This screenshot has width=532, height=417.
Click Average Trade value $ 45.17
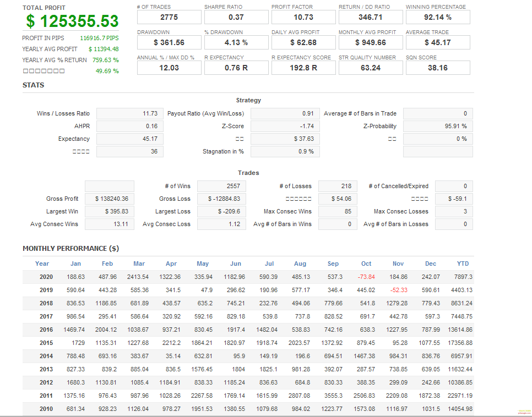point(438,42)
